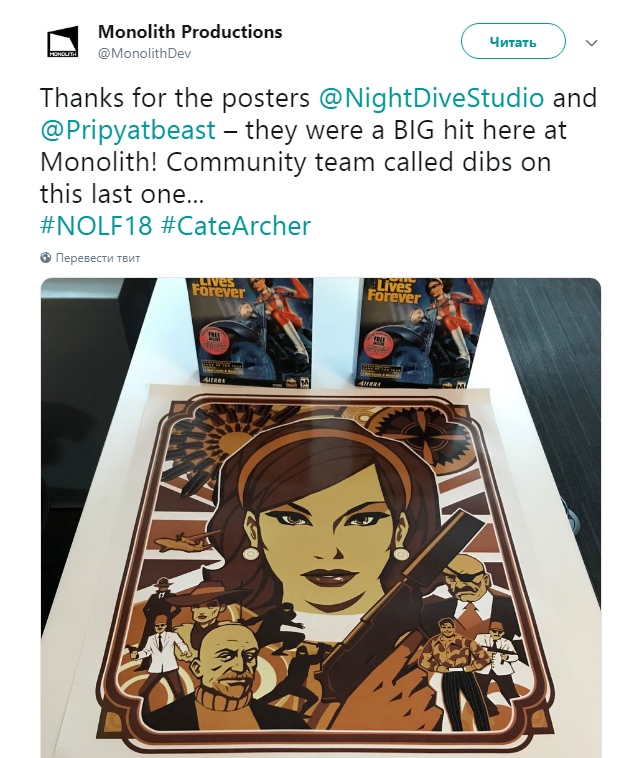Open the right Lives Forever game box
This screenshot has width=640, height=758.
coord(425,333)
